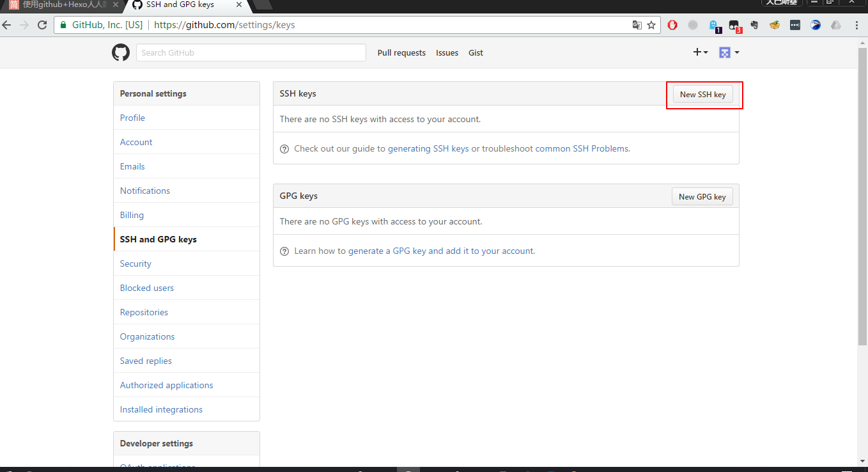The height and width of the screenshot is (472, 868).
Task: Click the page's vertical scrollbar
Action: 862,192
